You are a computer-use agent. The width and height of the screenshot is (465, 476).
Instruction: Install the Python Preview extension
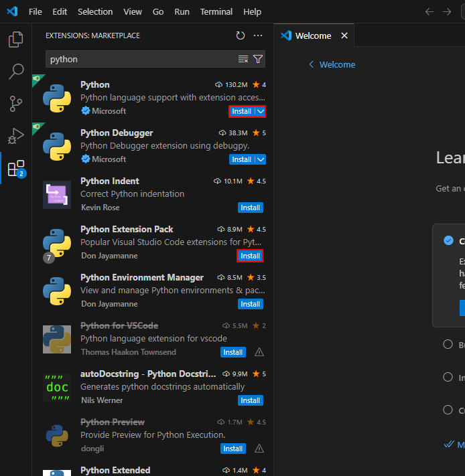(233, 449)
